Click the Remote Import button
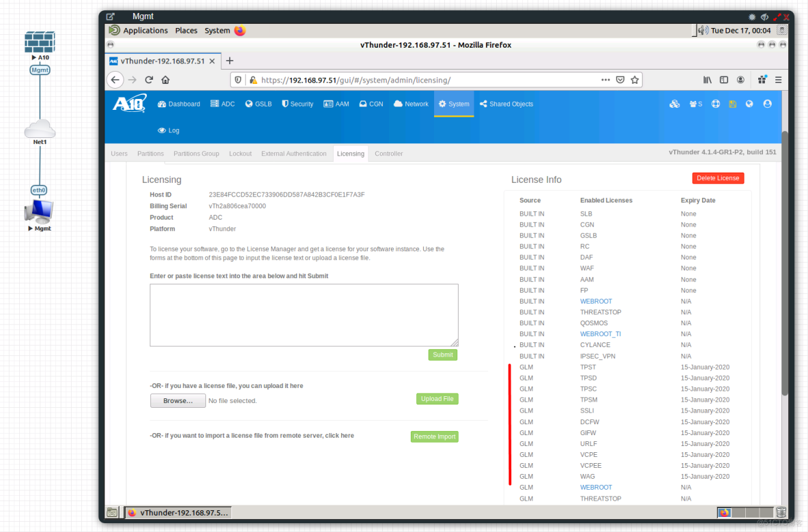The image size is (808, 532). (x=435, y=437)
